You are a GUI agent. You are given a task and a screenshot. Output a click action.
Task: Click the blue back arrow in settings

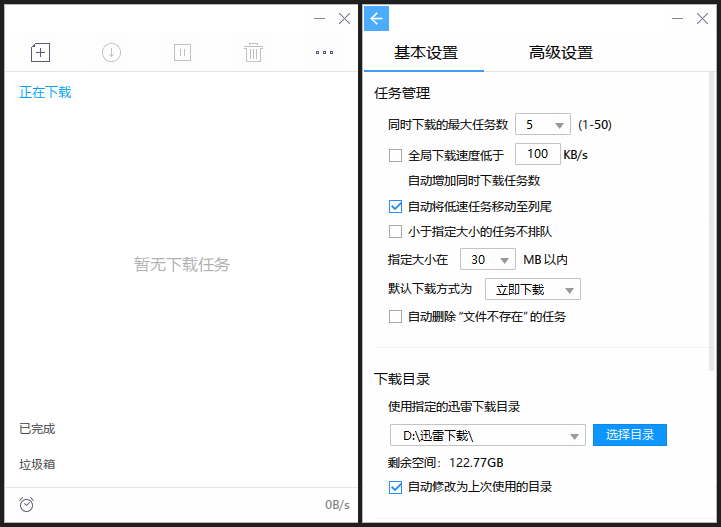(377, 19)
